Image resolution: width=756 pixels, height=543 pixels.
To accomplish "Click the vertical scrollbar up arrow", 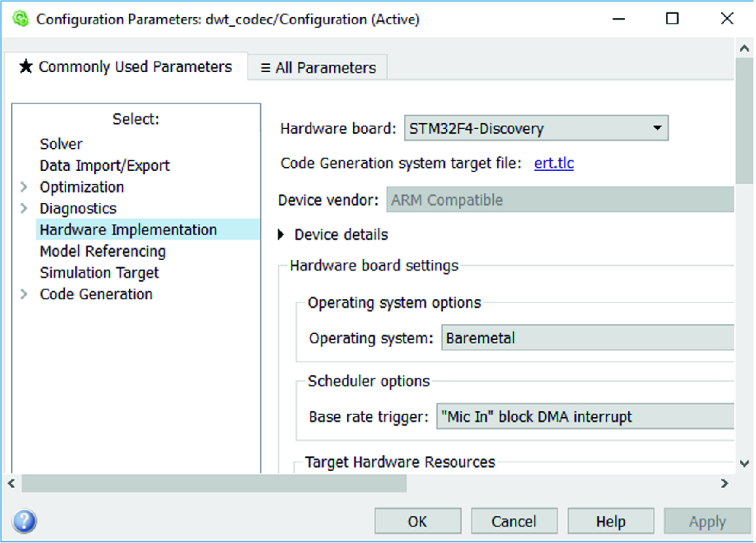I will (x=745, y=48).
